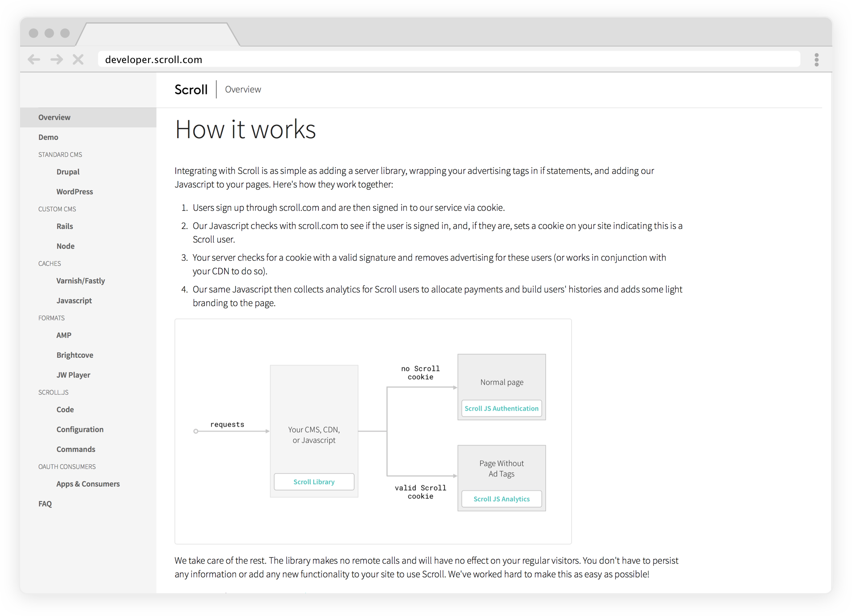The image size is (852, 616).
Task: Open the Demo sidebar page
Action: click(48, 137)
